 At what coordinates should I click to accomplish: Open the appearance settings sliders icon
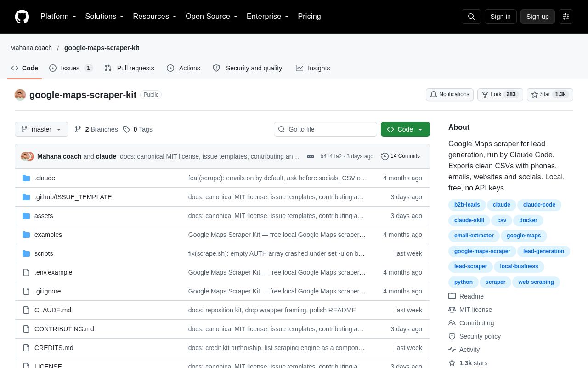pyautogui.click(x=566, y=17)
